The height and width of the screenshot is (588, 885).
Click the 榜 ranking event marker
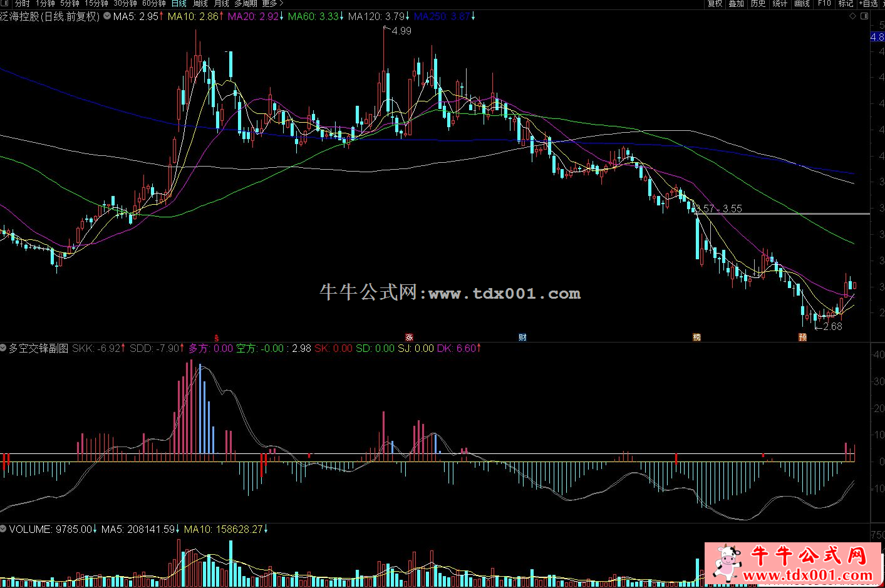point(696,338)
